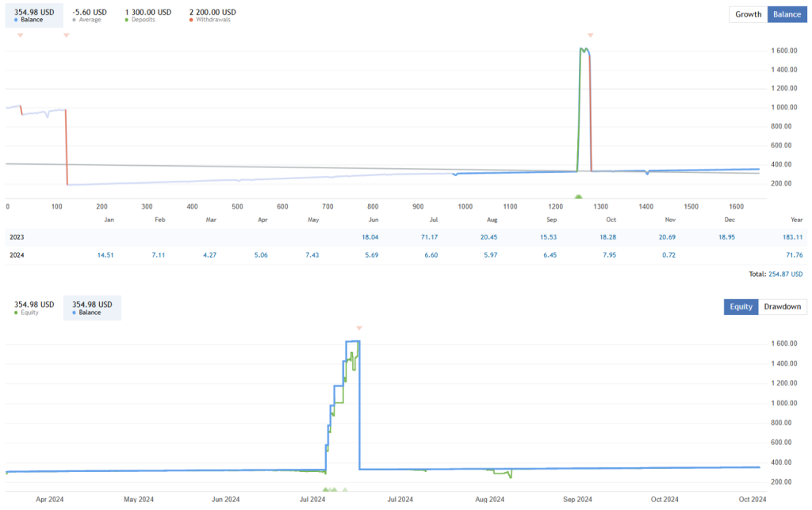Click the withdrawal triangle above the red drop line
The height and width of the screenshot is (510, 812).
point(66,36)
